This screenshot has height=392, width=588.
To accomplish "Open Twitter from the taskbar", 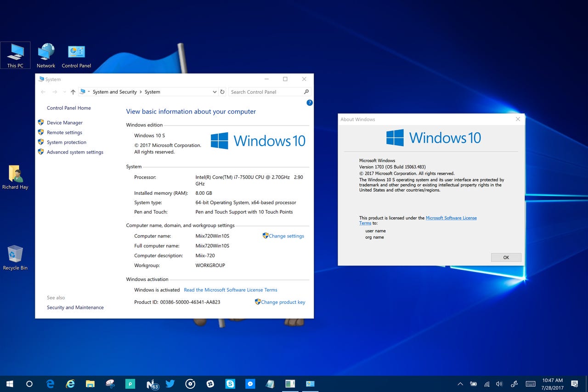I will point(170,383).
